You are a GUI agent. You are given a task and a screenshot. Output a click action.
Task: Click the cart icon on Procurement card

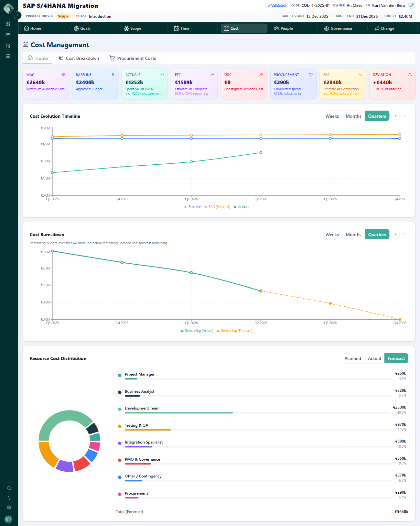[x=311, y=75]
